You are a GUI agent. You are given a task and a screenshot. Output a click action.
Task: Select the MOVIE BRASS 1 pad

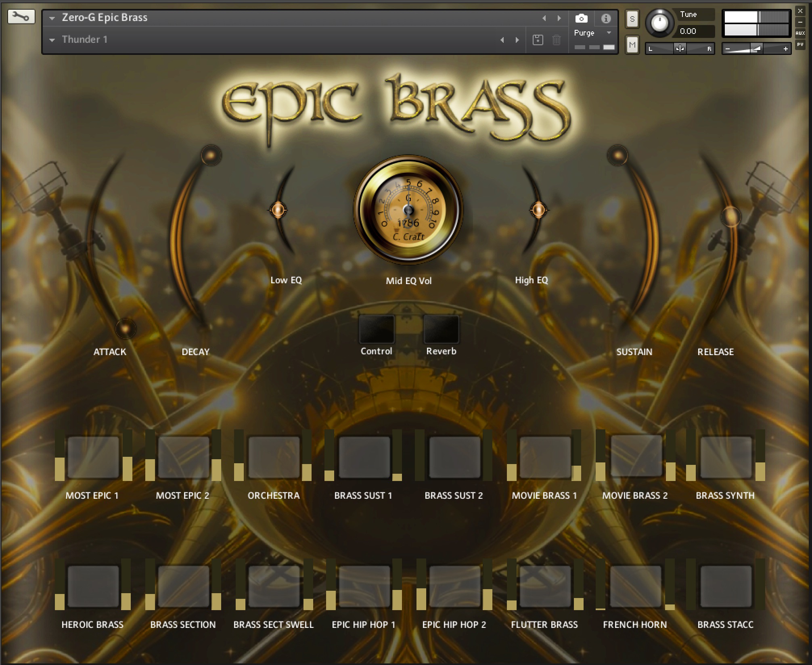(x=545, y=457)
